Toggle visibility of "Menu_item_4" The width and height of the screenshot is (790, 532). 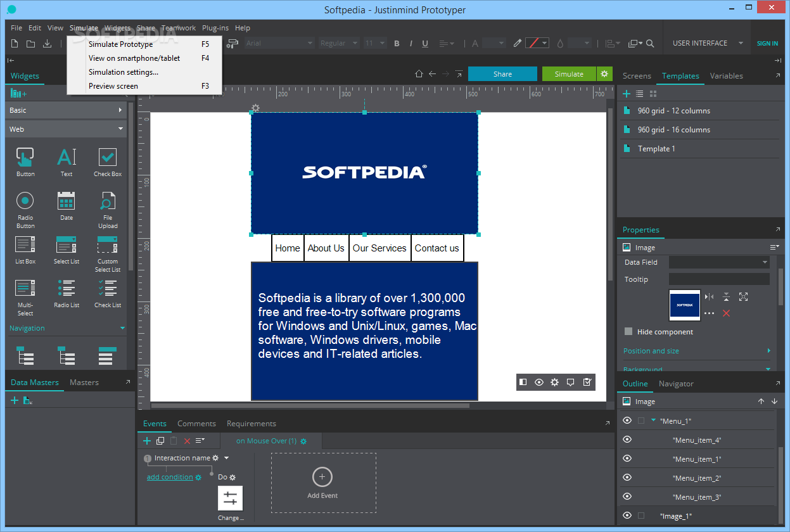(627, 440)
